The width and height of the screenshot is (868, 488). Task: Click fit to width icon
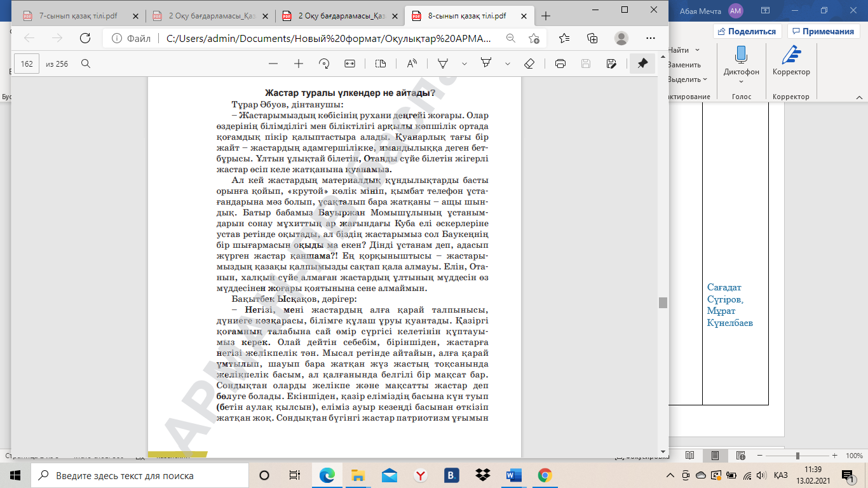(x=349, y=64)
